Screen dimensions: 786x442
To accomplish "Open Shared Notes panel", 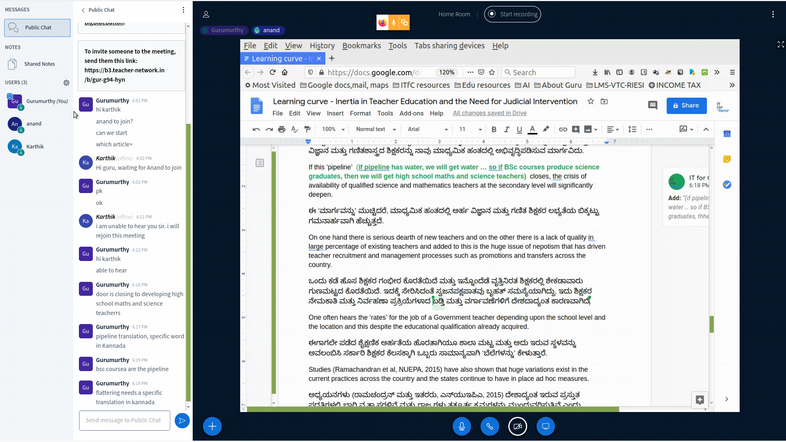I will 38,64.
